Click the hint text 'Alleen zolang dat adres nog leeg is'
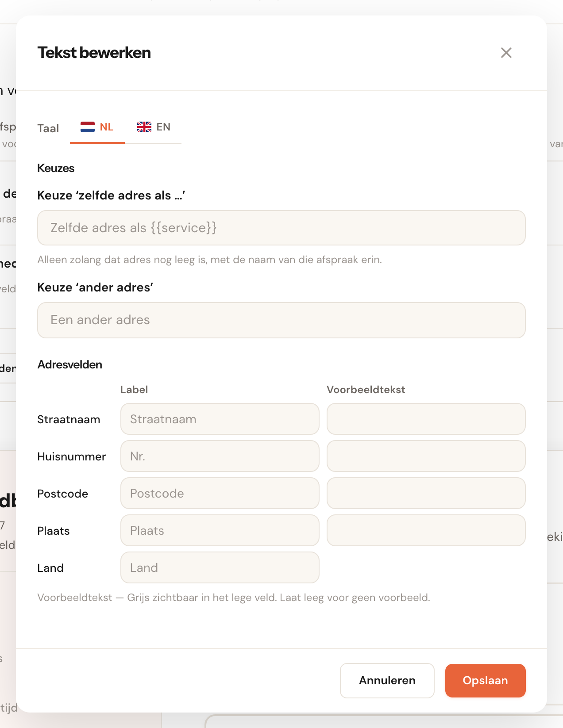 pos(122,260)
